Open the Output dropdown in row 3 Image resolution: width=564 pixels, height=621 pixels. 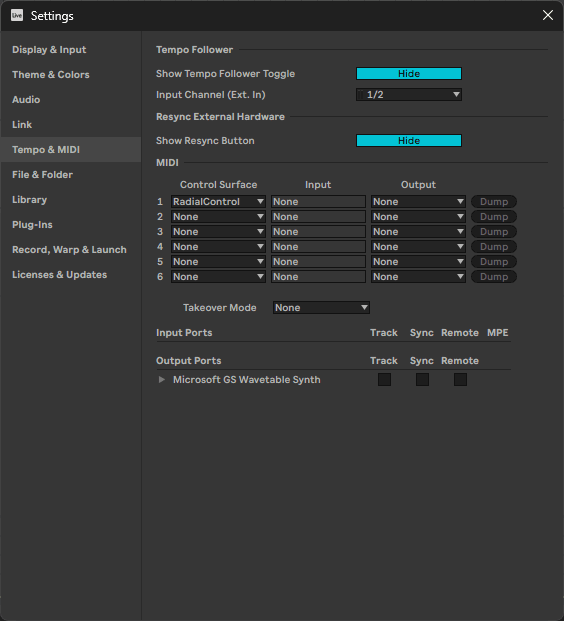click(418, 232)
